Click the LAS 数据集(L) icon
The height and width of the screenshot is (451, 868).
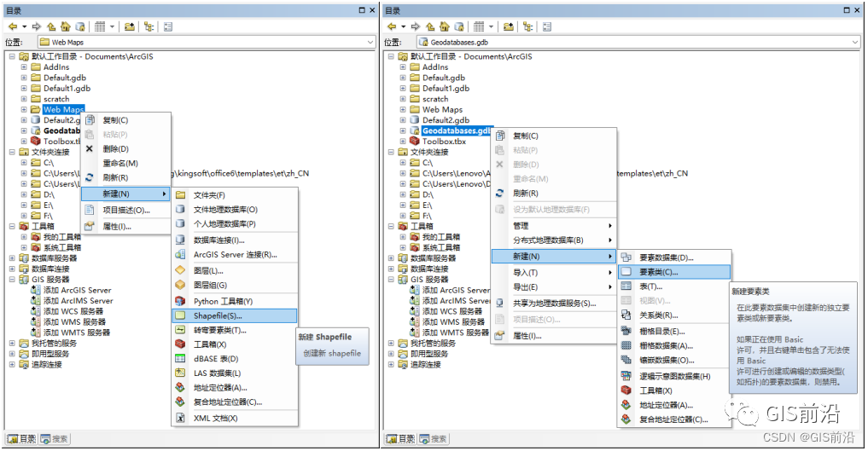180,373
